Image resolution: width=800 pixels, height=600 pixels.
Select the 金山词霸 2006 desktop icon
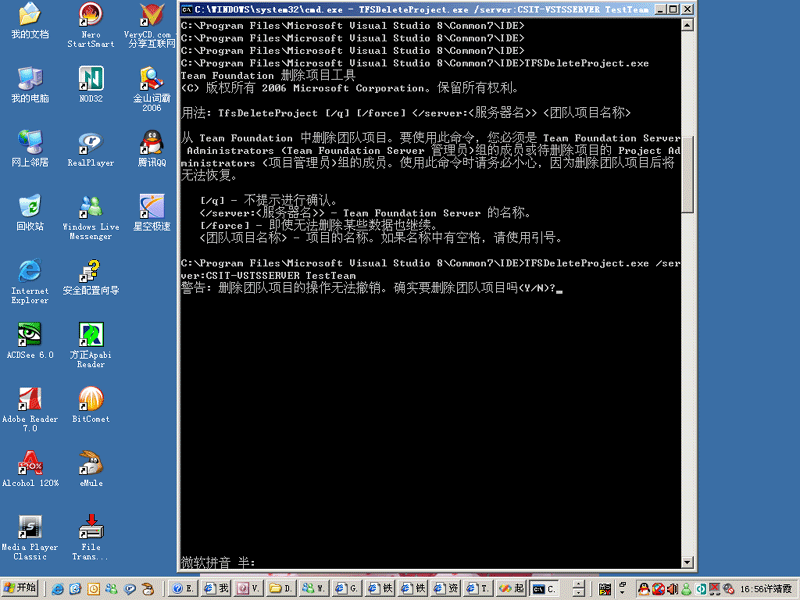152,89
